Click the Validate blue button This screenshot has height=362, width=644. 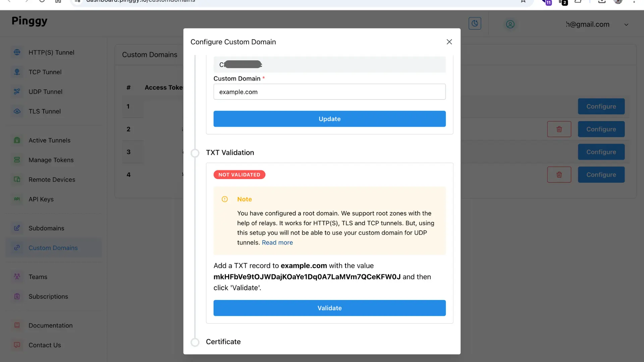pos(329,308)
